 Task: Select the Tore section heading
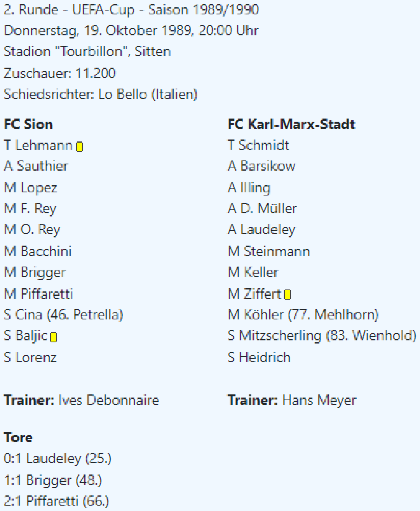click(18, 437)
